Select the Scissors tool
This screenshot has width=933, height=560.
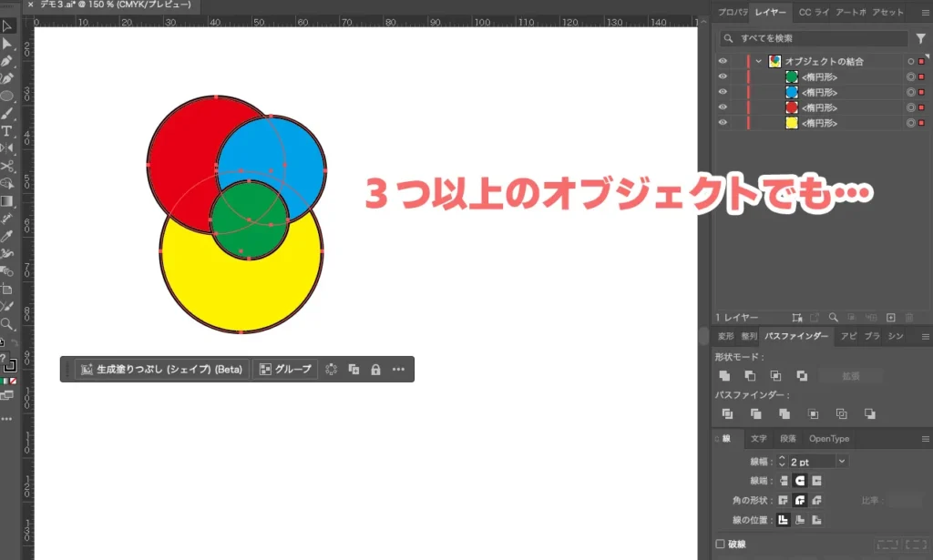tap(7, 167)
